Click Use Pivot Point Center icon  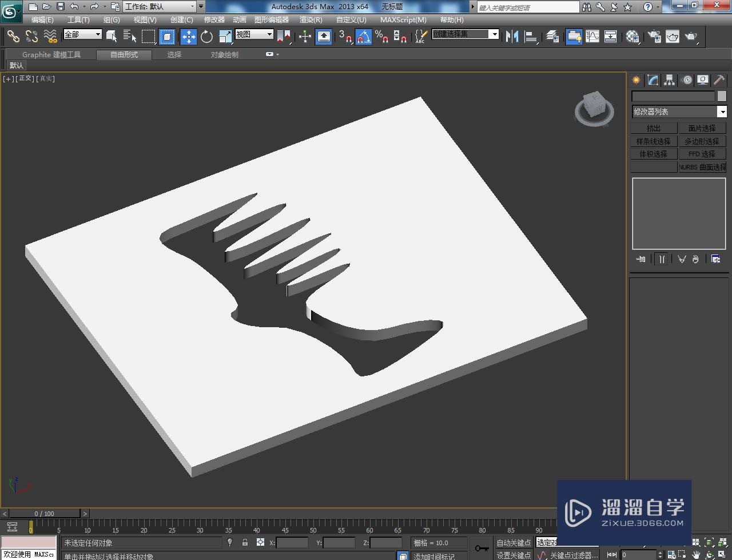(x=284, y=37)
